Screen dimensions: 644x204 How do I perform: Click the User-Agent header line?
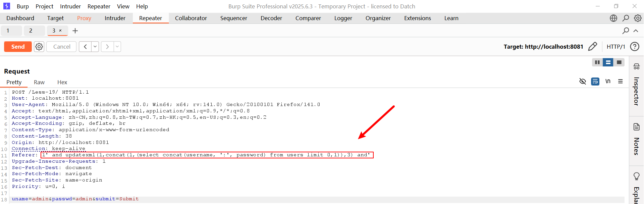166,105
